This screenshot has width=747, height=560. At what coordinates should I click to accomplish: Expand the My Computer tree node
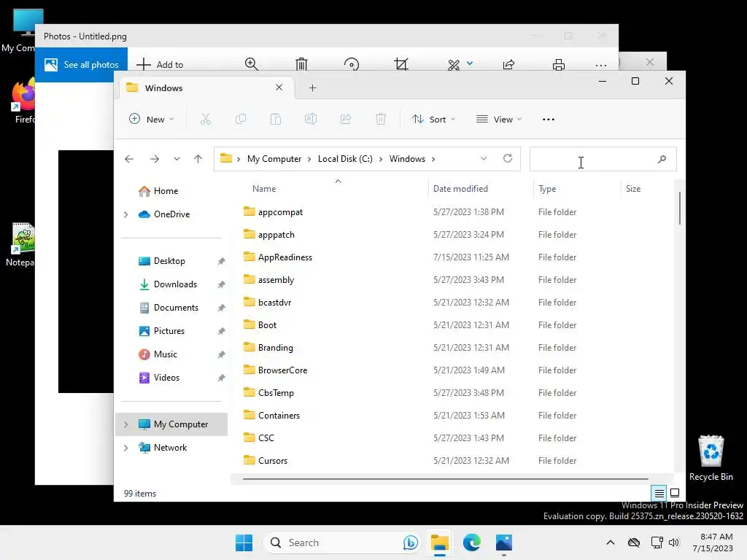(x=125, y=424)
